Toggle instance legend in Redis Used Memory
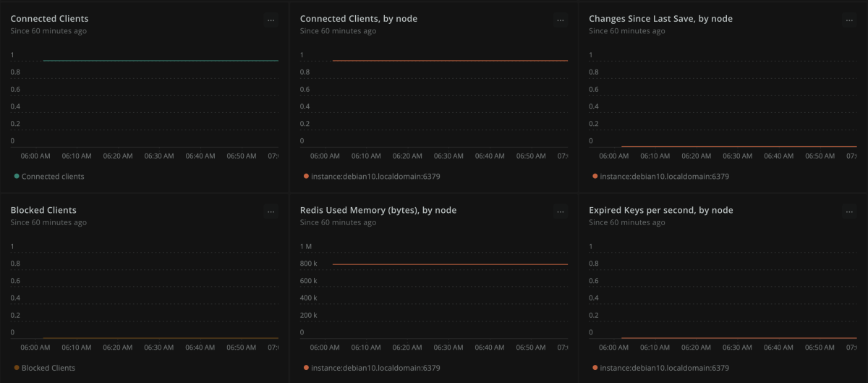Viewport: 868px width, 383px height. (375, 368)
